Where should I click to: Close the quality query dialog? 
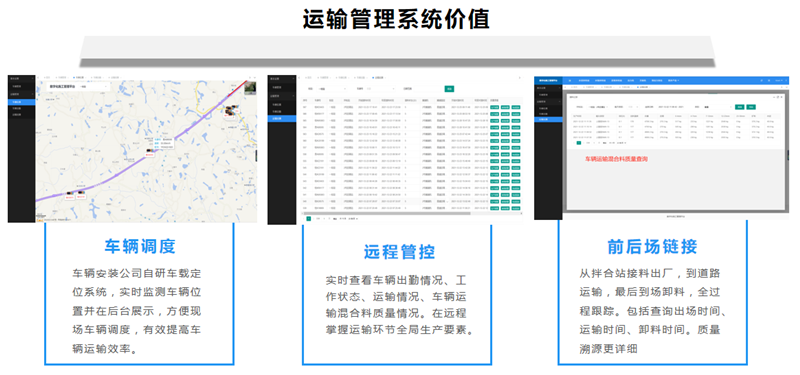click(781, 96)
